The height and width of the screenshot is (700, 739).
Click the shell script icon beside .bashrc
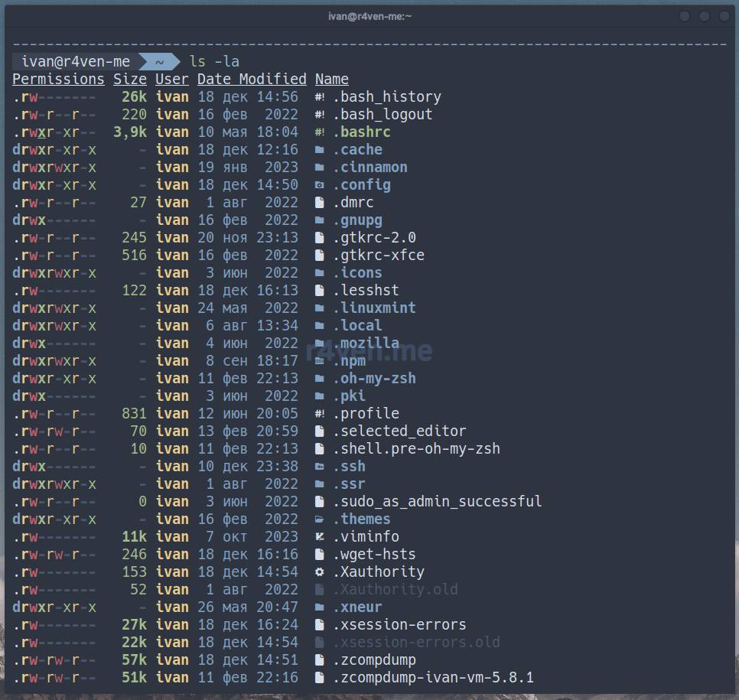click(320, 132)
